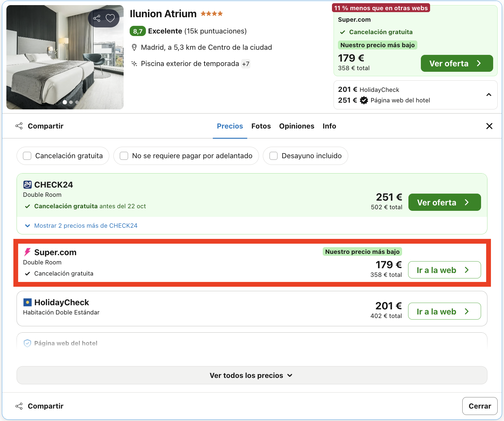This screenshot has width=504, height=421.
Task: Open the +7 more amenities badge
Action: point(246,64)
